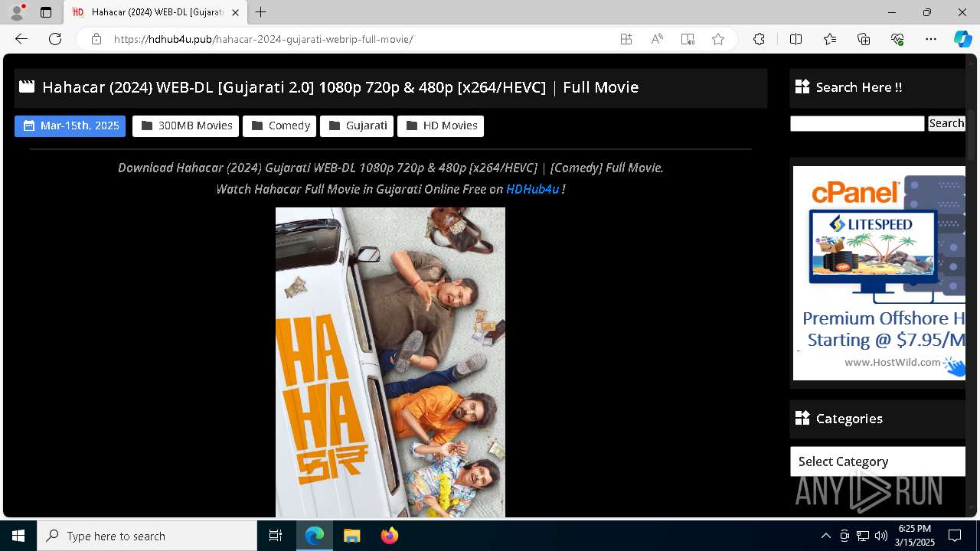Open Comedy category tag

coord(279,126)
